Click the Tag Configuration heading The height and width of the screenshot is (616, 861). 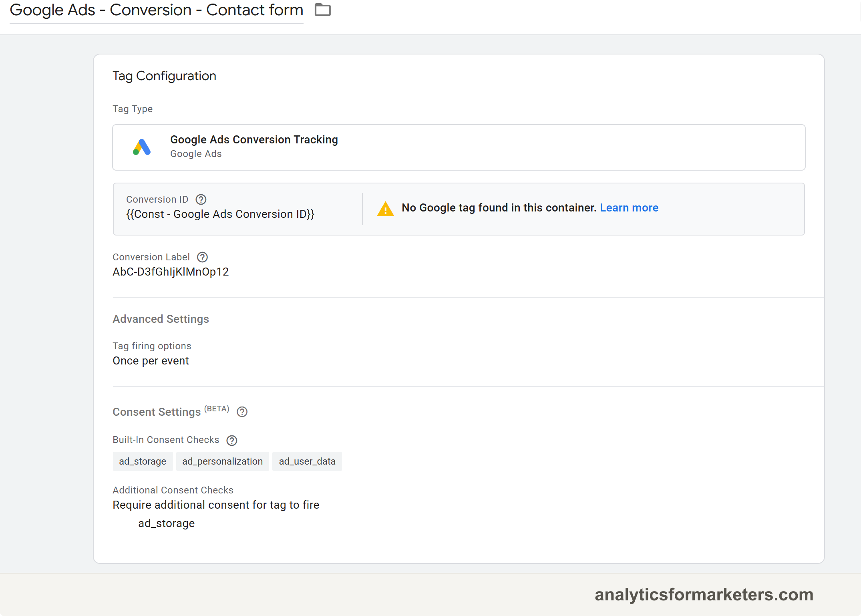[x=164, y=76]
